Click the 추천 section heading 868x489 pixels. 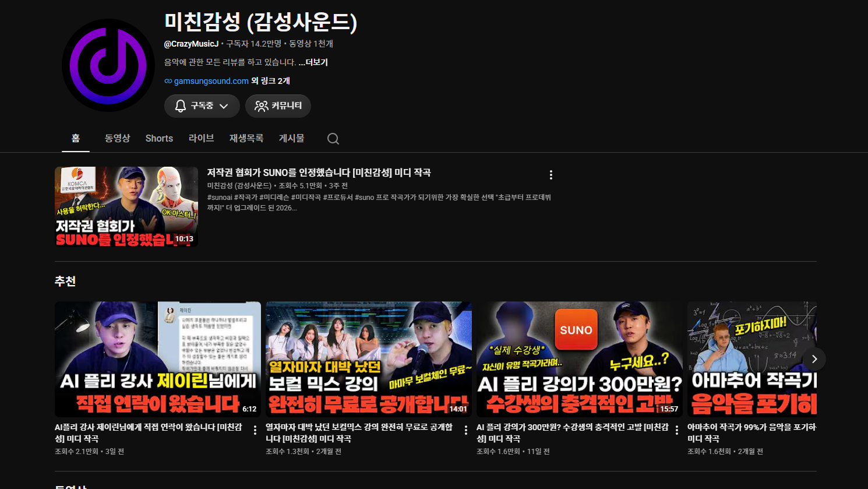65,282
